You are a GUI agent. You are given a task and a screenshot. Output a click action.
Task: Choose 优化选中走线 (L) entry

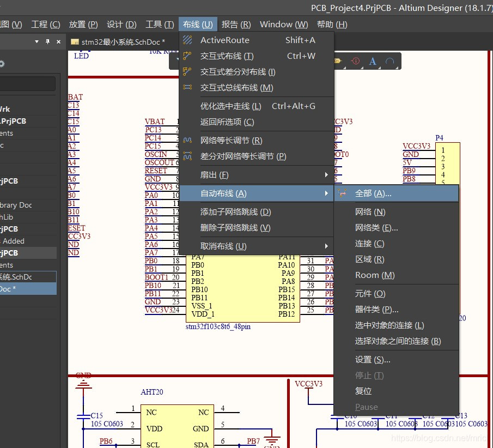257,106
